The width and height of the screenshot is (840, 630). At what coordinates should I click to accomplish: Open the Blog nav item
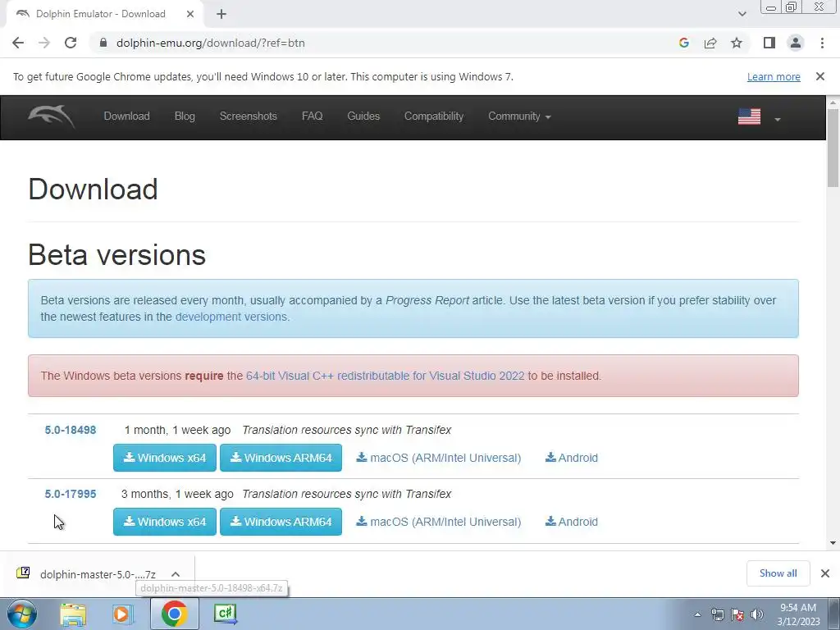(185, 116)
